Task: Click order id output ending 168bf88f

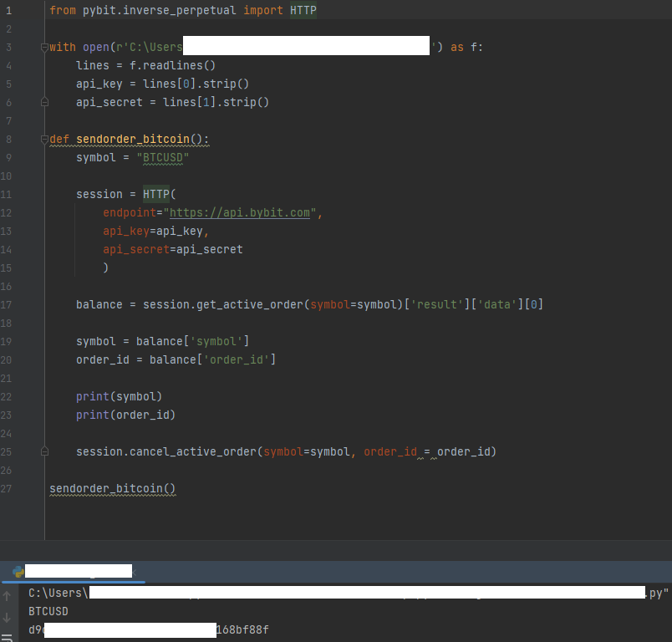Action: [x=148, y=630]
